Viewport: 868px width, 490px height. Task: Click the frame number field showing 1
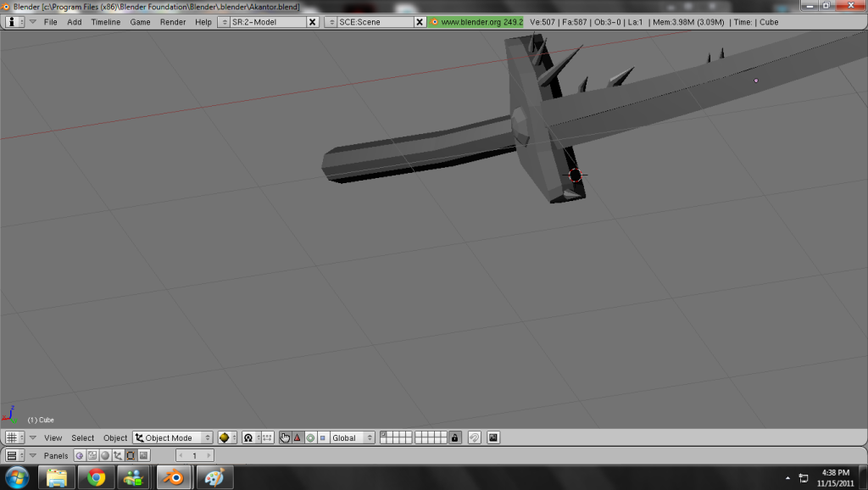click(194, 456)
